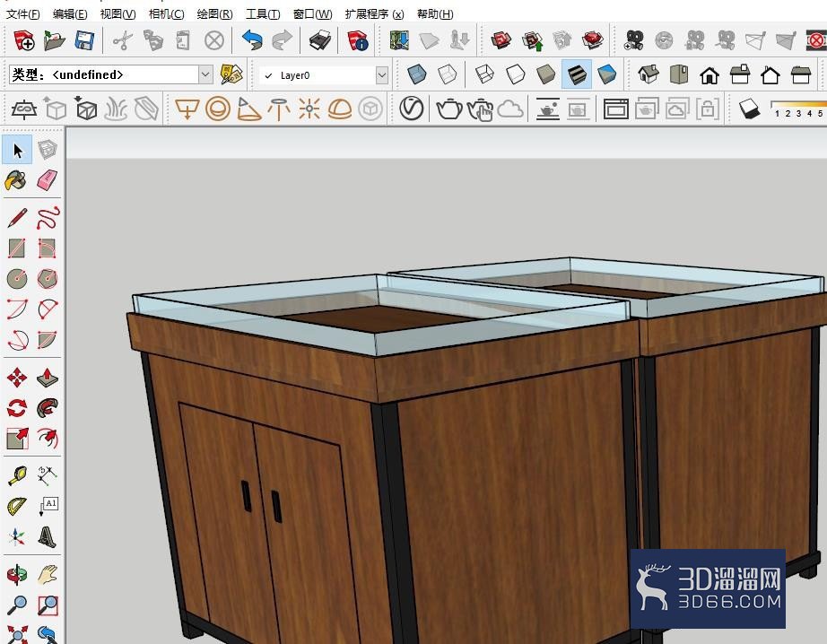Select the Zoom magnifier tool
Image resolution: width=827 pixels, height=644 pixels.
point(17,605)
